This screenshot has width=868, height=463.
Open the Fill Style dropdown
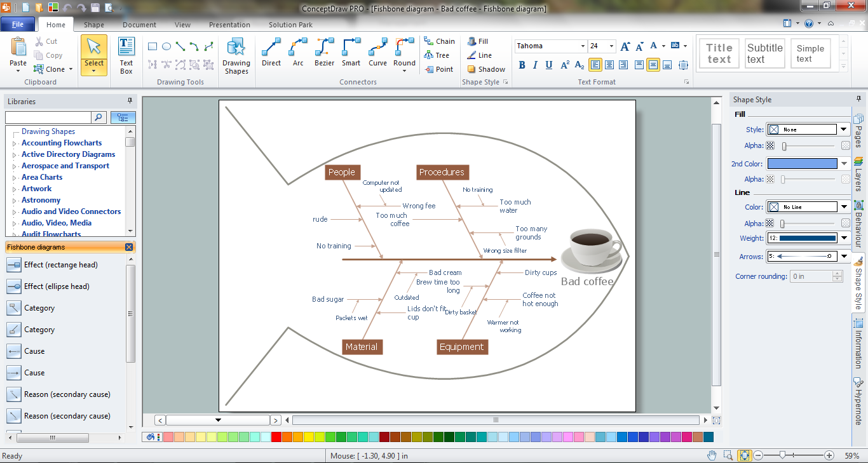[x=844, y=130]
